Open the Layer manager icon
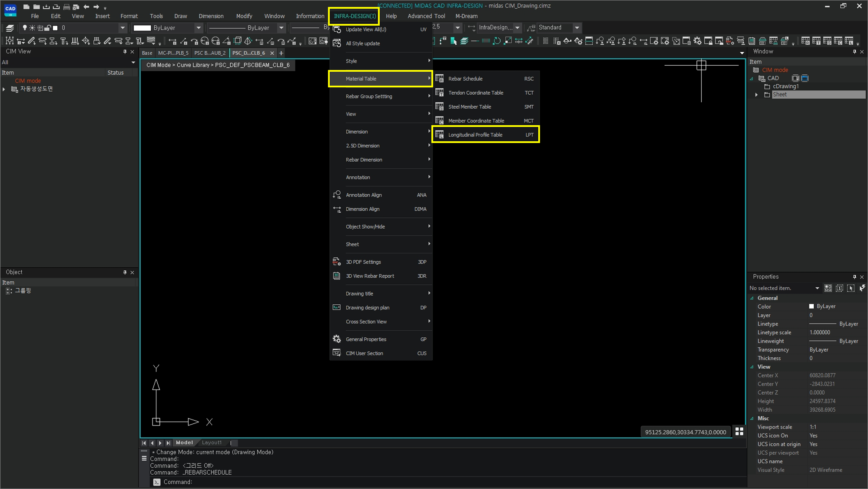Viewport: 868px width, 489px height. 10,28
